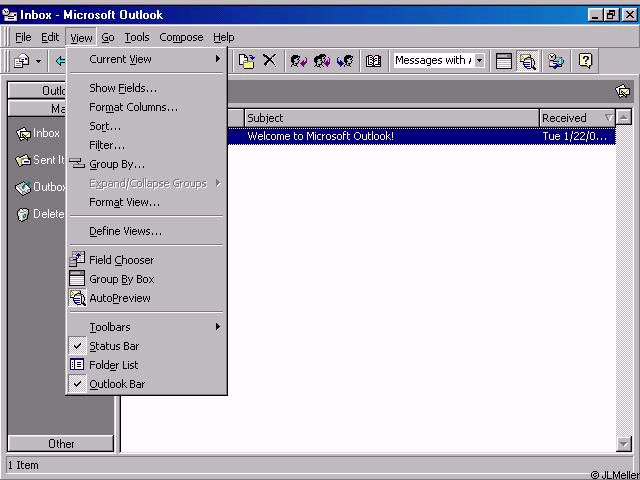Click the Reply to All toolbar icon

tap(322, 61)
